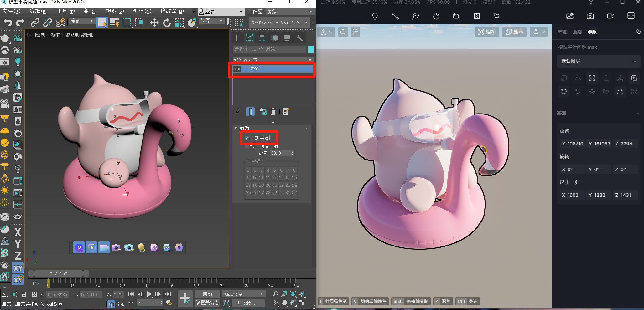Click the leaf icon in D5 toolbar
Viewport: 644px width, 310px height.
click(x=416, y=16)
